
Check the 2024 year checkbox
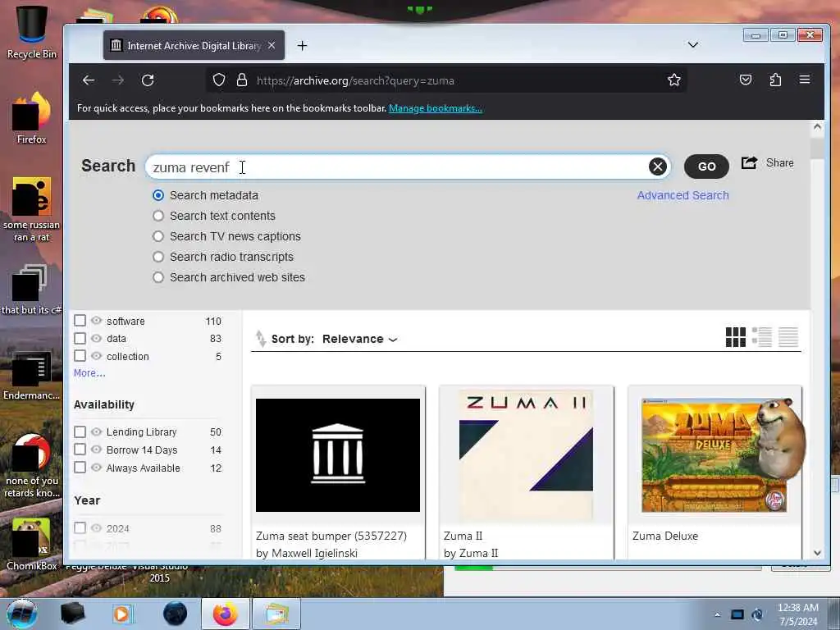[80, 528]
